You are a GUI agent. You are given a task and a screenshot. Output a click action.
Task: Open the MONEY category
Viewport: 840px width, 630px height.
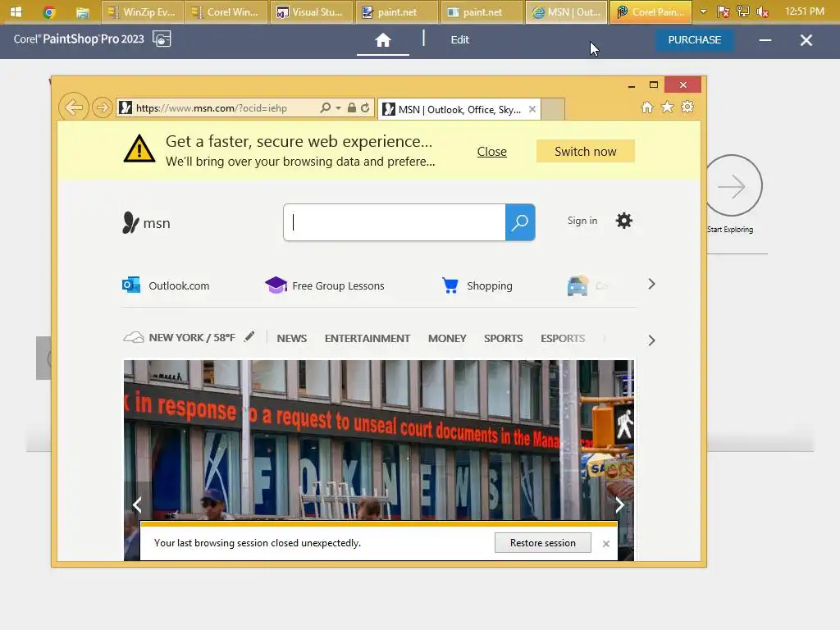(x=447, y=339)
